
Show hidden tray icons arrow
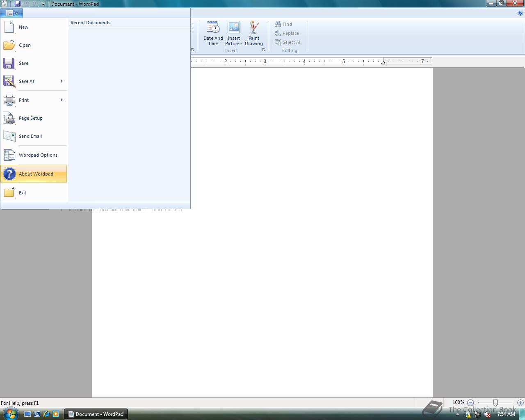[457, 414]
